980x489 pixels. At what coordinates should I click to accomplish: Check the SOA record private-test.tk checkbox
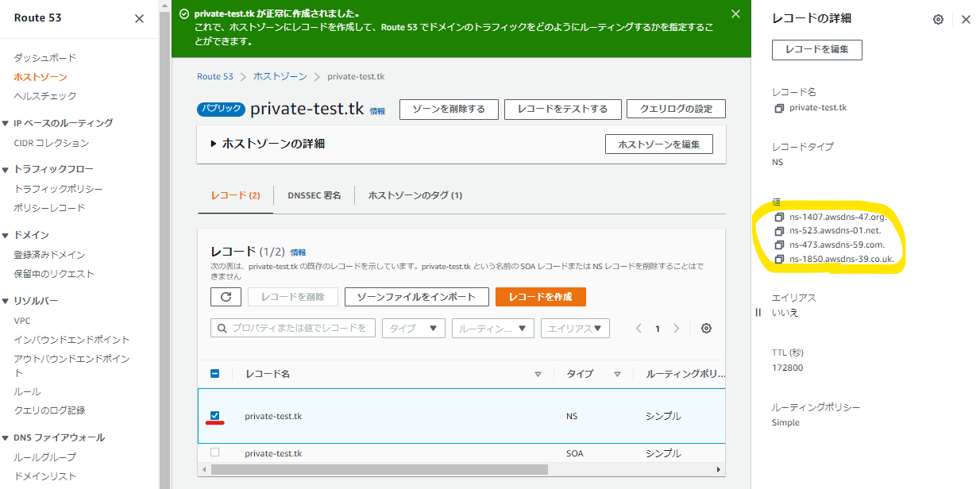pyautogui.click(x=214, y=452)
